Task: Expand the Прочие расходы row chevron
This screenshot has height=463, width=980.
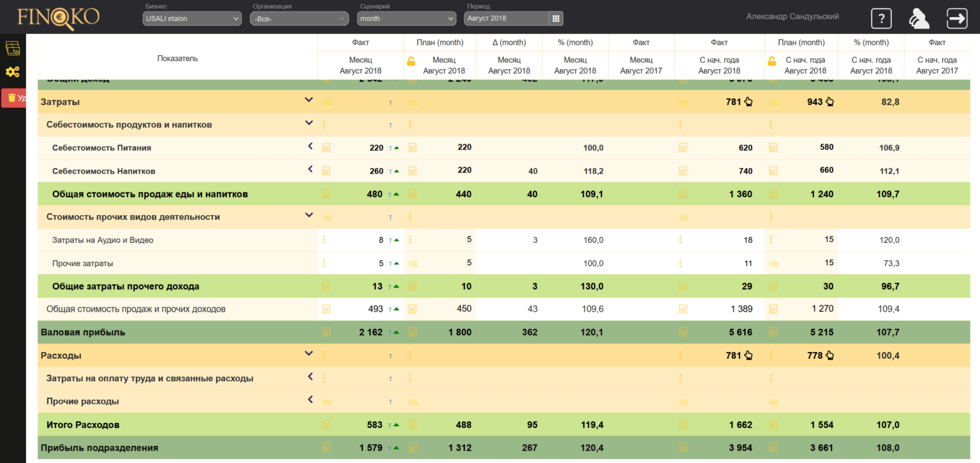Action: [x=310, y=400]
